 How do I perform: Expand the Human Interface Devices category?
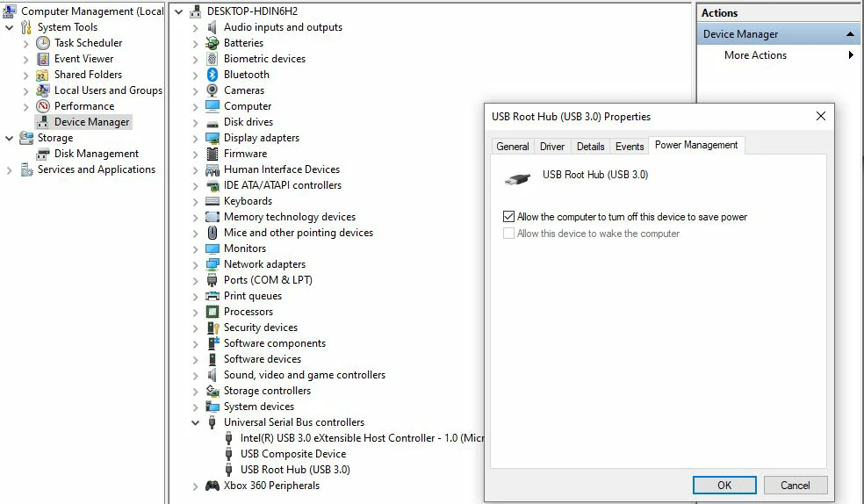(195, 170)
